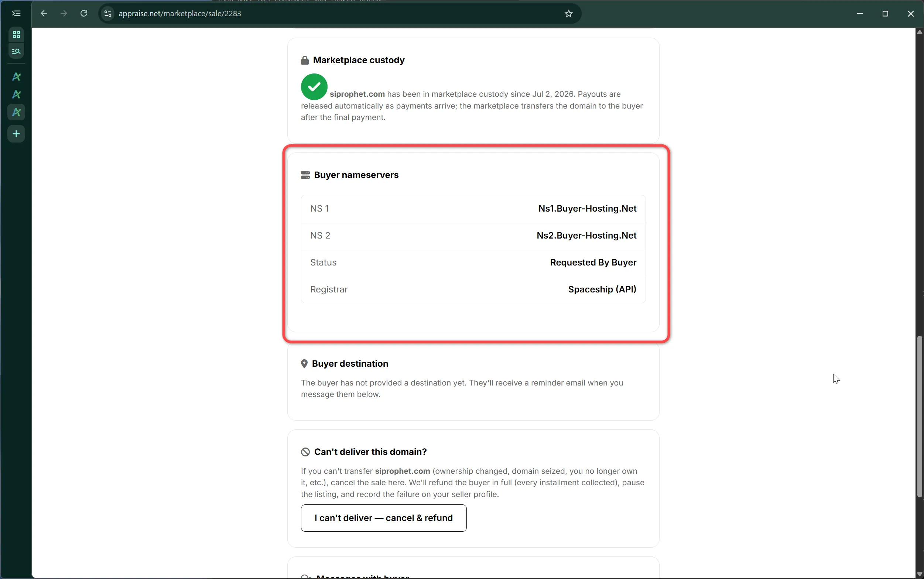Toggle the browser sidebar panel icon
Screen dimensions: 924x579
16,13
